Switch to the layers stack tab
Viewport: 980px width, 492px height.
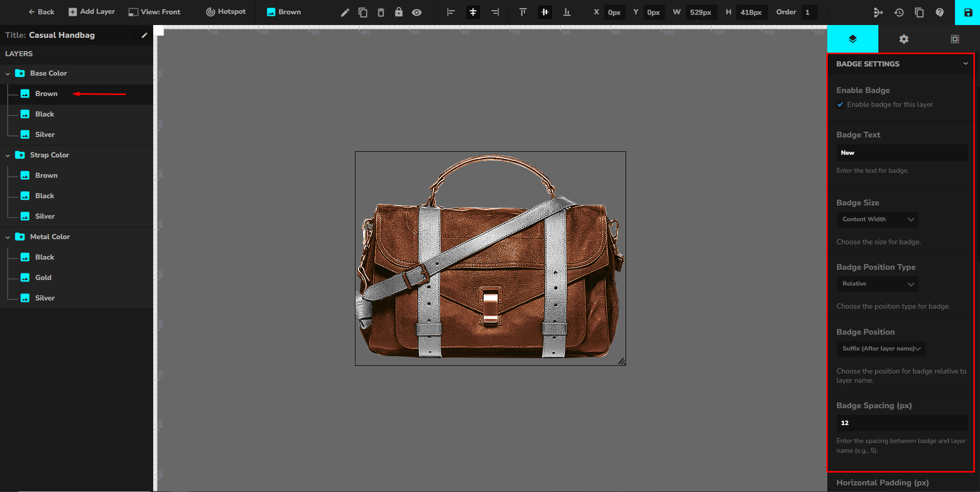(x=853, y=39)
